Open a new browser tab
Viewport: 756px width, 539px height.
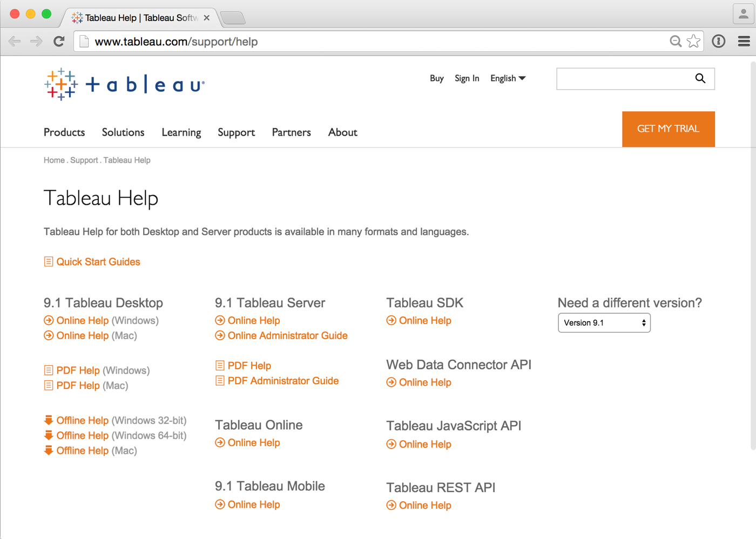(x=233, y=18)
